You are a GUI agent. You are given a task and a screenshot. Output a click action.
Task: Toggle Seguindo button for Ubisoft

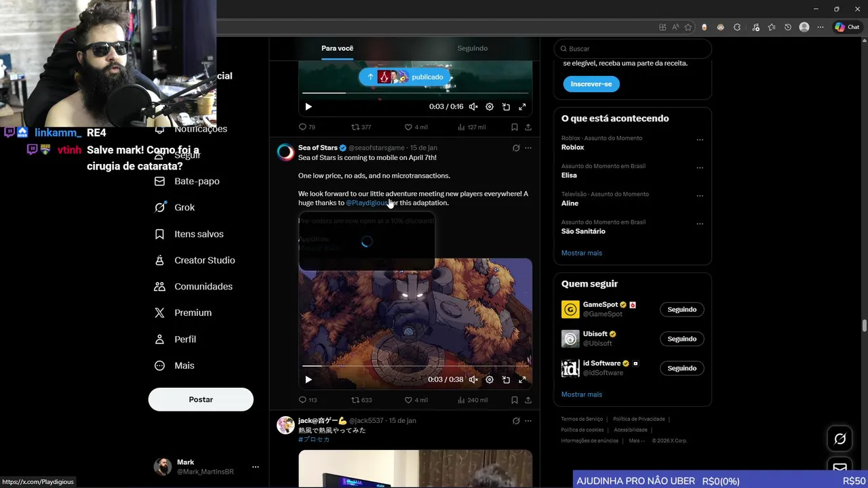(x=682, y=339)
